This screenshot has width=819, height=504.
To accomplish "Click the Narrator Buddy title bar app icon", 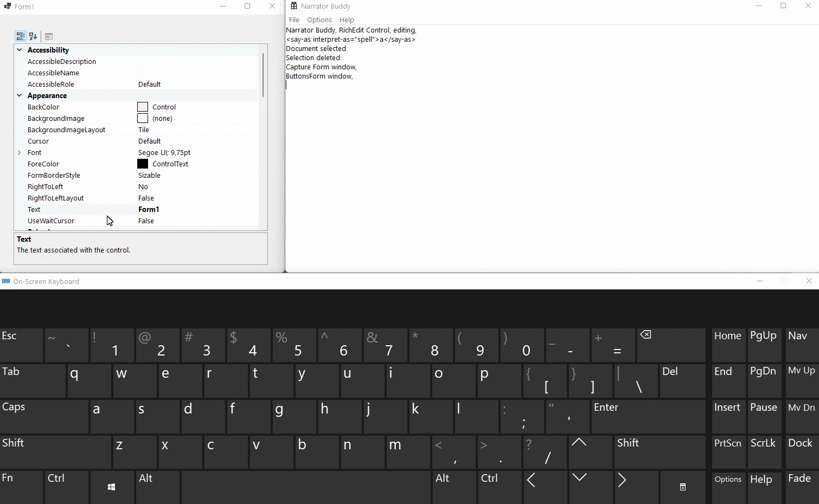I will [294, 6].
